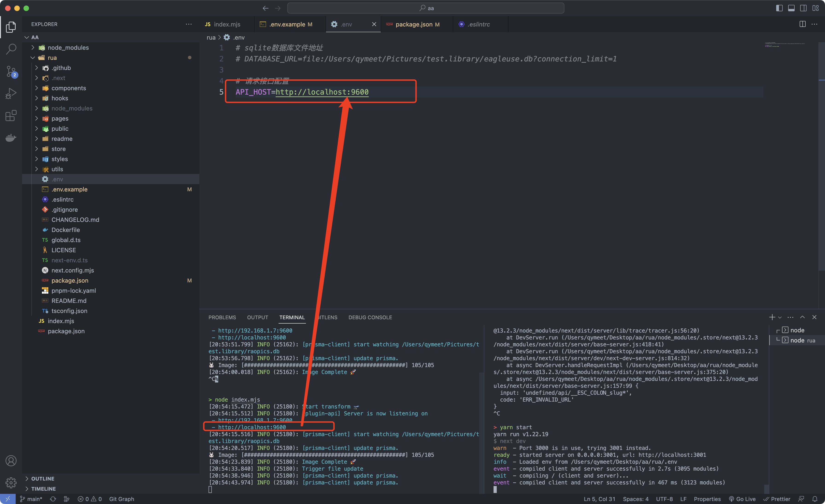
Task: Open the Docker view in activity bar
Action: pyautogui.click(x=11, y=138)
